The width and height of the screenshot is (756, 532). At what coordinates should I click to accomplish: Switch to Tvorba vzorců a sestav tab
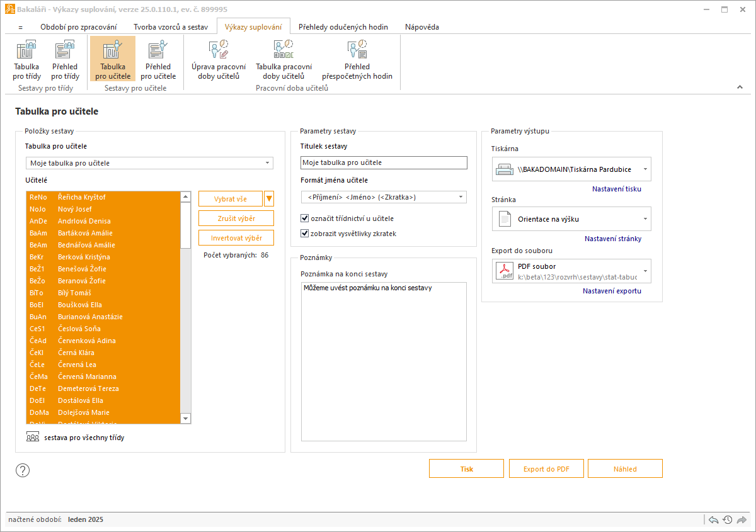point(170,27)
